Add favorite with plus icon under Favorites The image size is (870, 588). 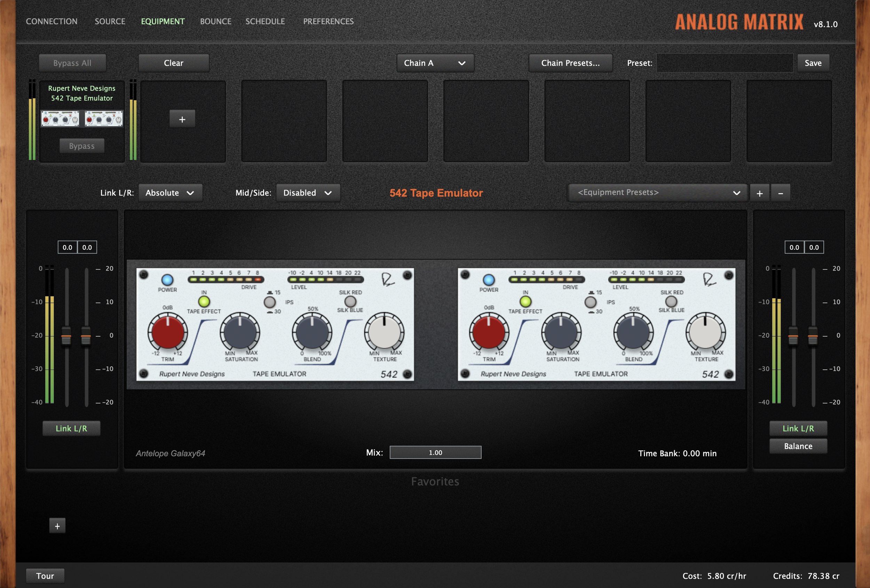[57, 526]
